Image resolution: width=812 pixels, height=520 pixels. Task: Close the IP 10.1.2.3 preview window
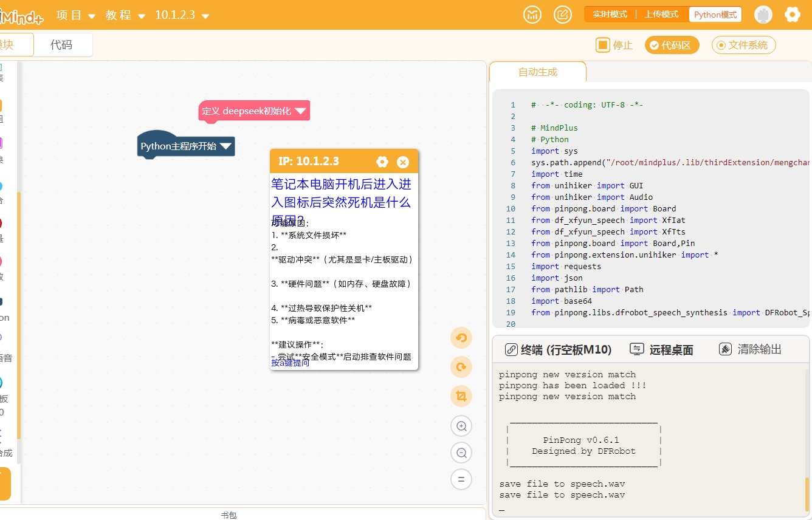pyautogui.click(x=403, y=162)
